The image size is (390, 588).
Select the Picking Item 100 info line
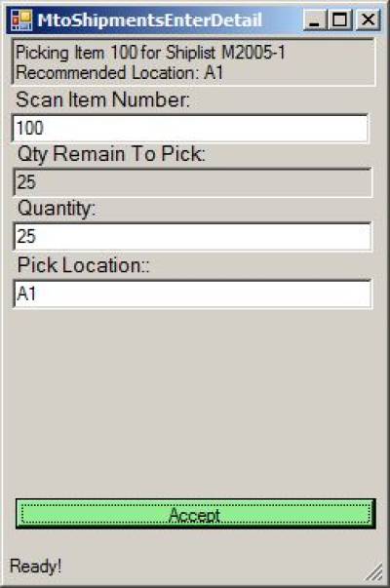click(150, 52)
